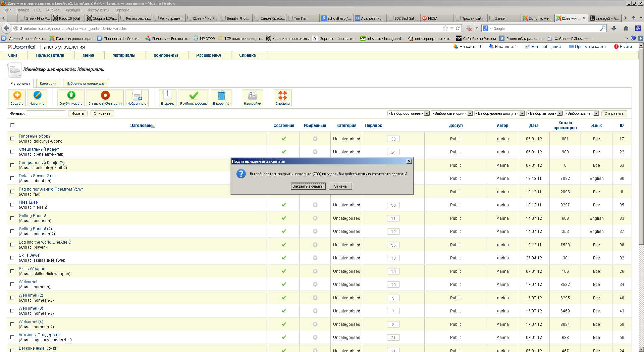The image size is (644, 352).
Task: Open the Пользователи menu
Action: (x=50, y=55)
